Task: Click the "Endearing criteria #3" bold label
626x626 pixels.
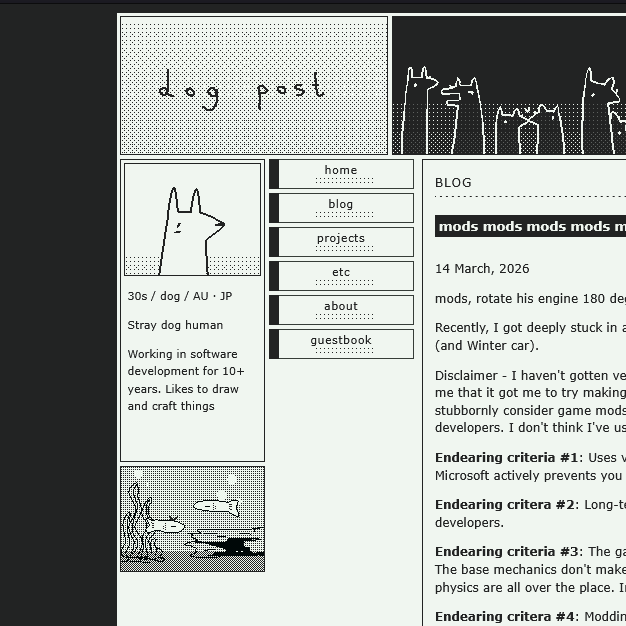Action: pyautogui.click(x=507, y=552)
